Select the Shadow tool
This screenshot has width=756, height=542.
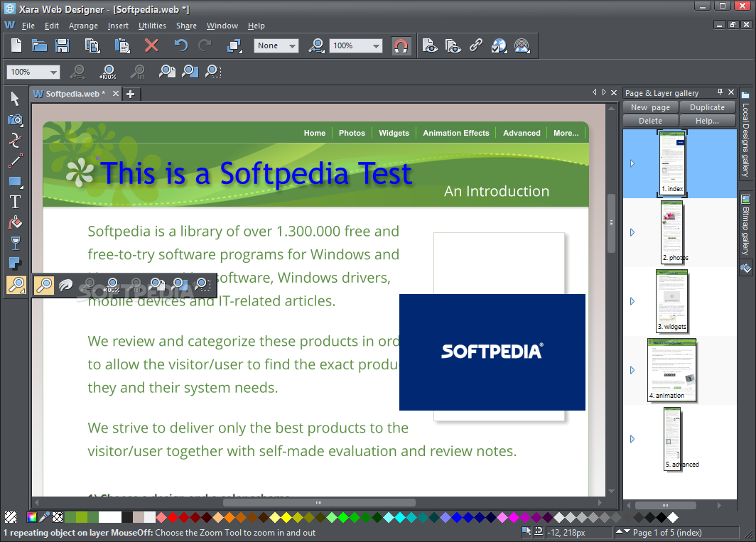coord(15,264)
